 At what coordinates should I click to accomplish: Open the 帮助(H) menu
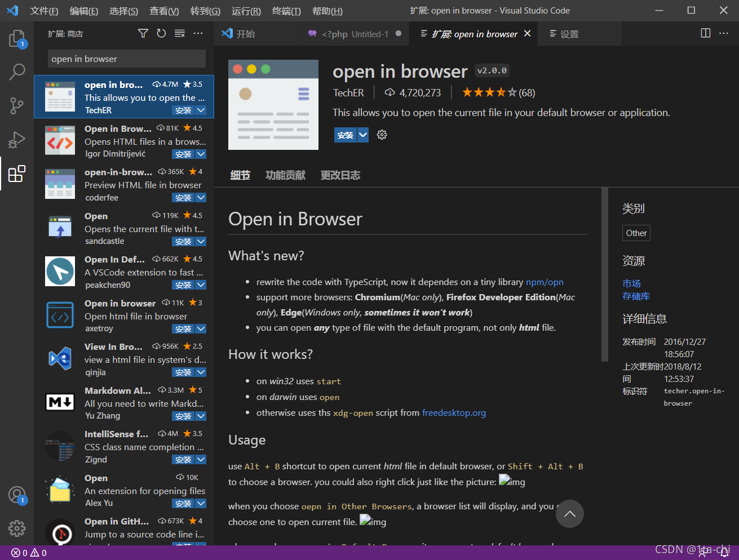pos(327,11)
